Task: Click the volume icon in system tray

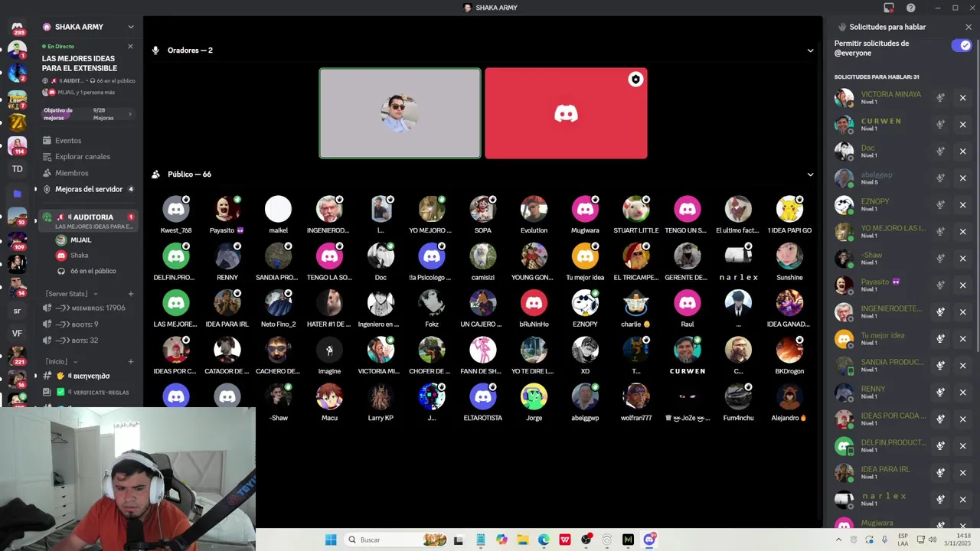Action: click(933, 540)
